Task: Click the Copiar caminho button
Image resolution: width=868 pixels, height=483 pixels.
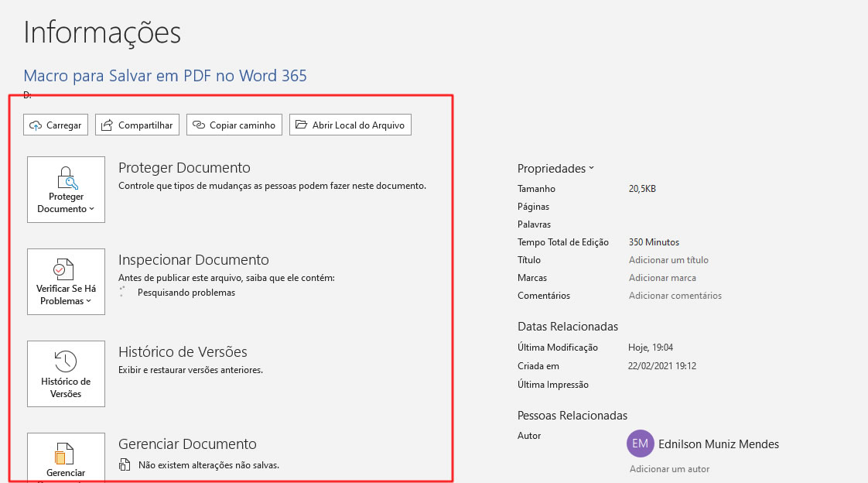Action: pos(234,125)
